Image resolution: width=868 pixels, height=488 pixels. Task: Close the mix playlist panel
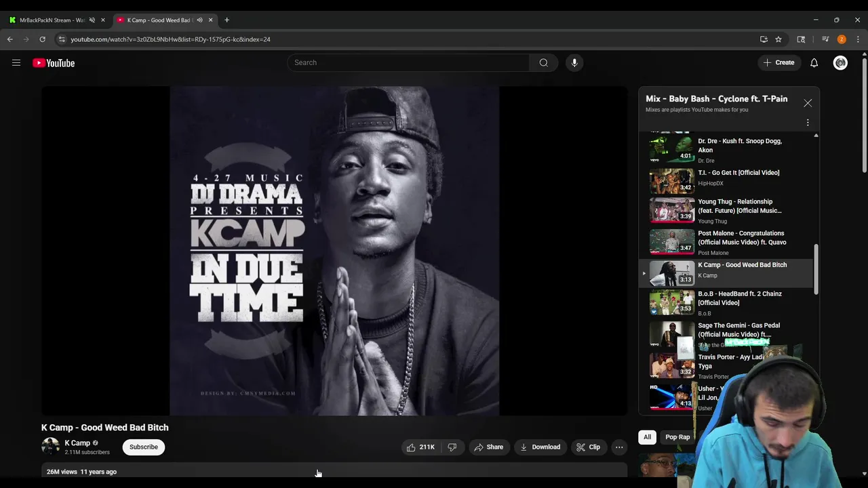click(808, 103)
